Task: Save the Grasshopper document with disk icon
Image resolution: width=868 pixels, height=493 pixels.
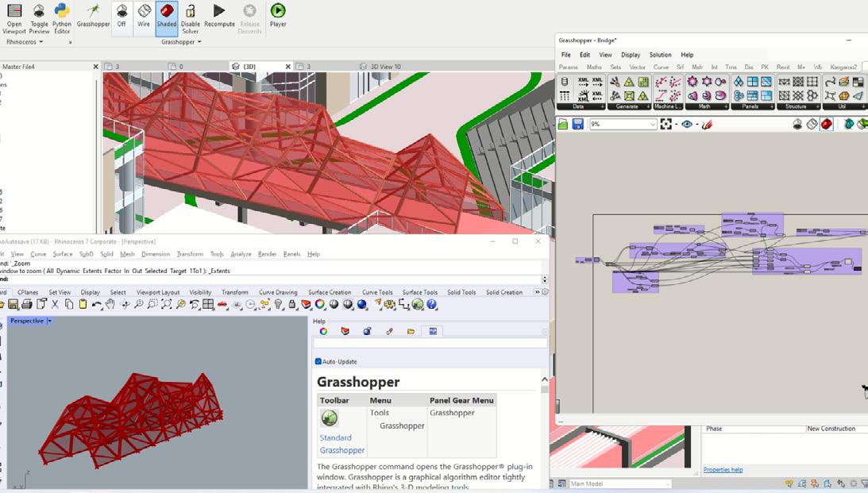Action: pyautogui.click(x=577, y=124)
